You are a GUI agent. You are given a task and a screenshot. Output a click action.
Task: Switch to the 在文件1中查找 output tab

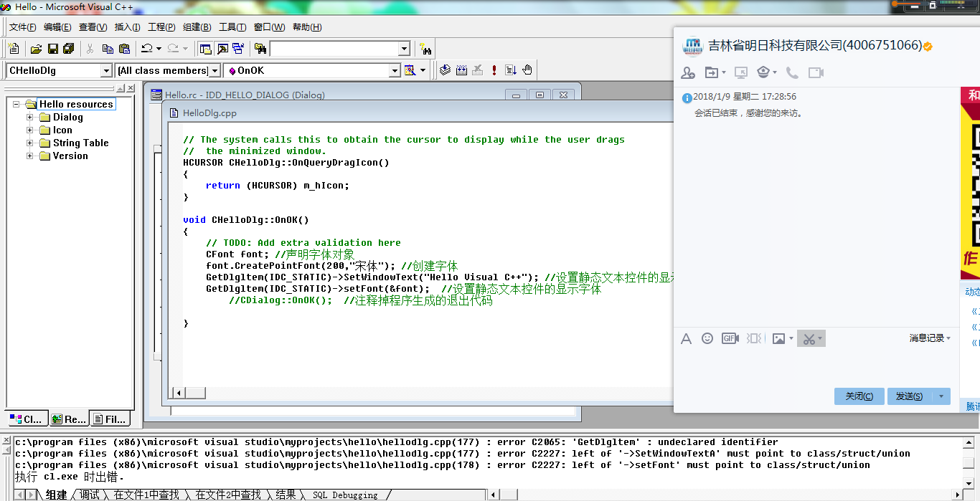click(147, 495)
